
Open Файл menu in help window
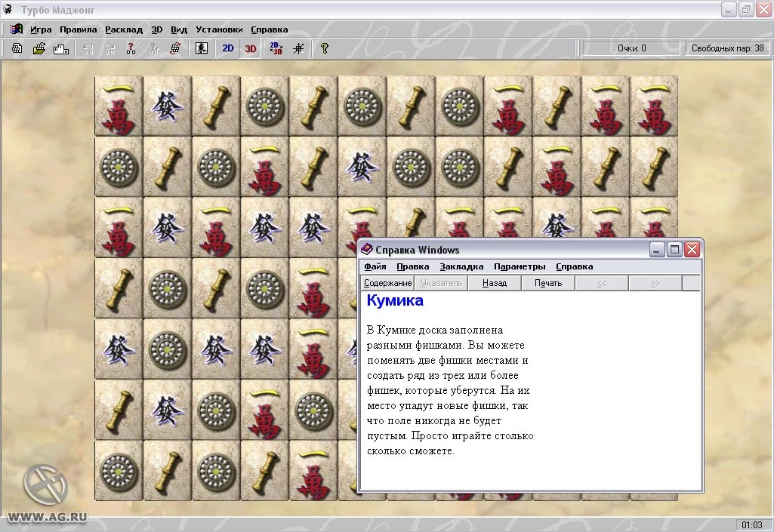coord(375,266)
